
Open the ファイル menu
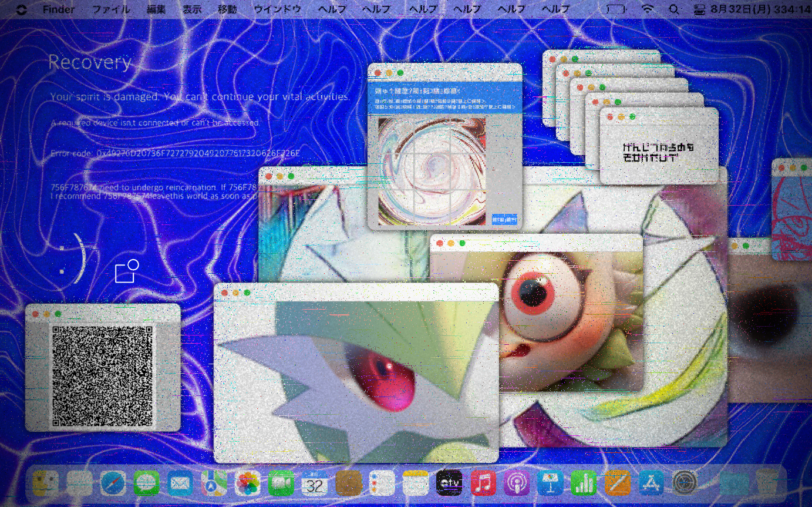coord(111,9)
